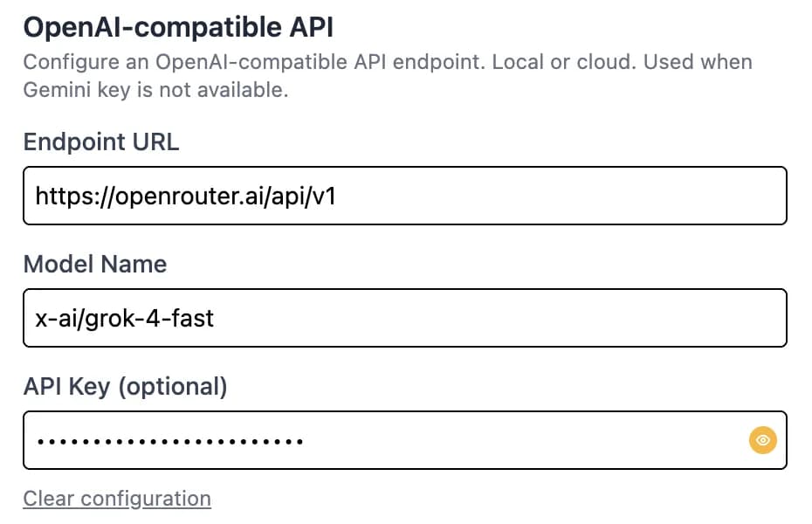Click the underlined Clear configuration text

pos(116,498)
